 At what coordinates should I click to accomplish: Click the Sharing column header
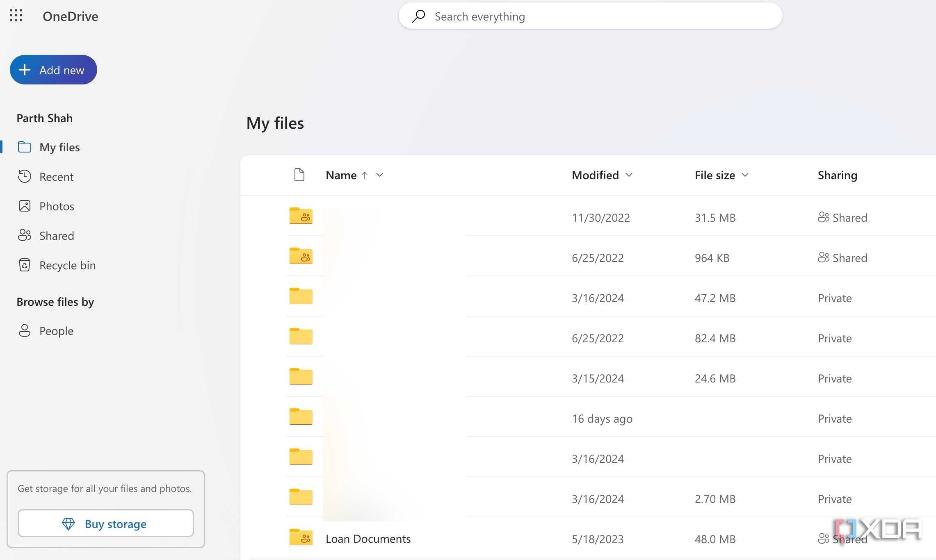point(838,175)
